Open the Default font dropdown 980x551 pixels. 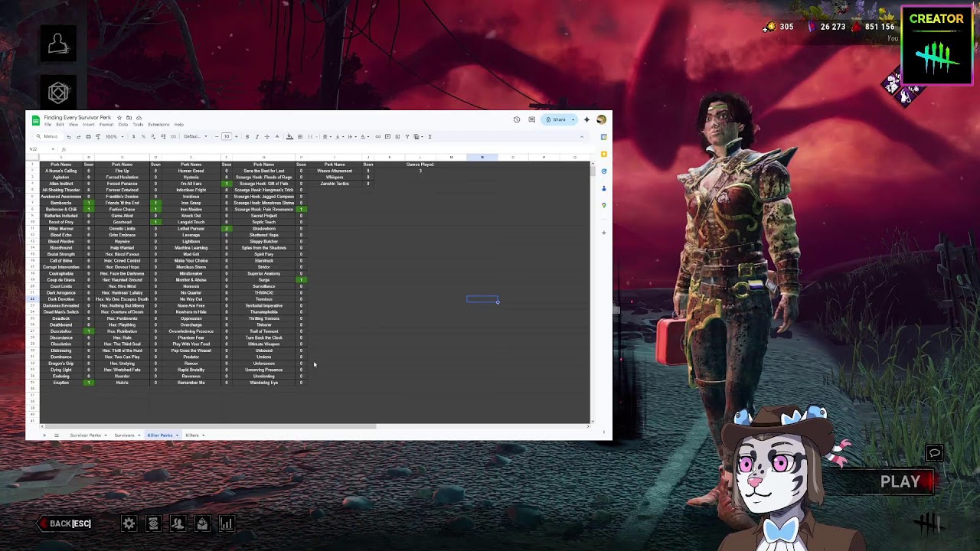(195, 136)
